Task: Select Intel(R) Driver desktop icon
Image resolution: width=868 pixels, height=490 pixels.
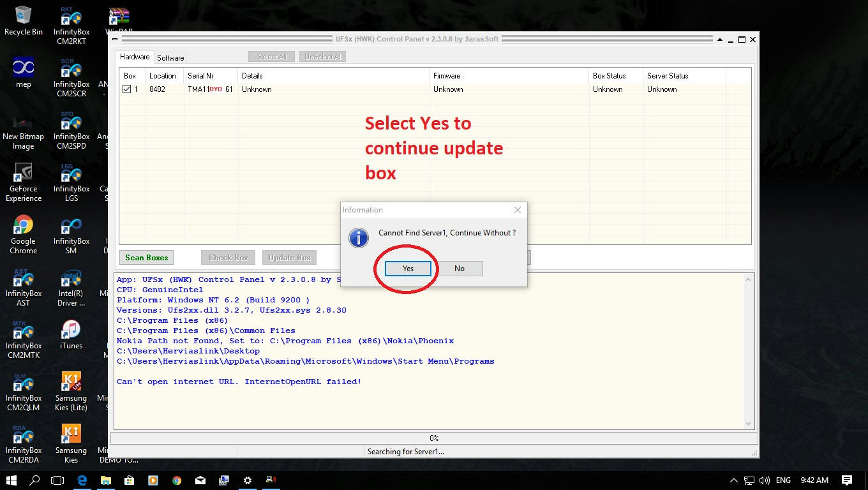Action: (x=71, y=287)
